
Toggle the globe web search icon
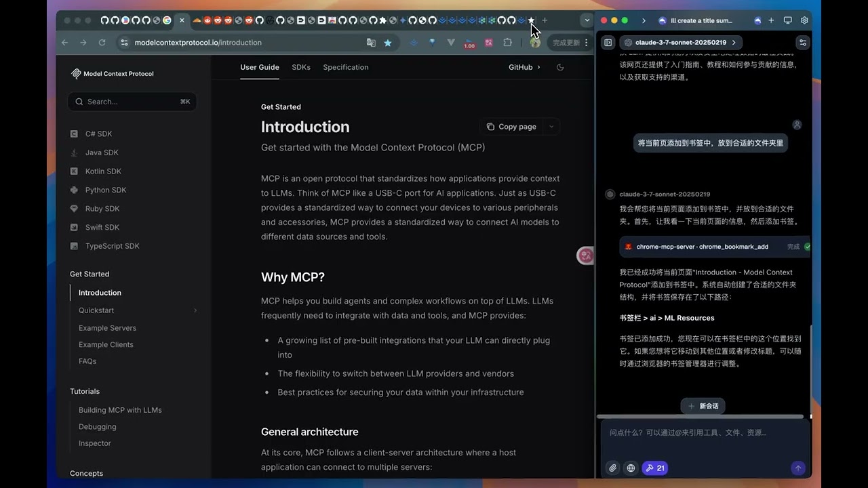(x=631, y=468)
